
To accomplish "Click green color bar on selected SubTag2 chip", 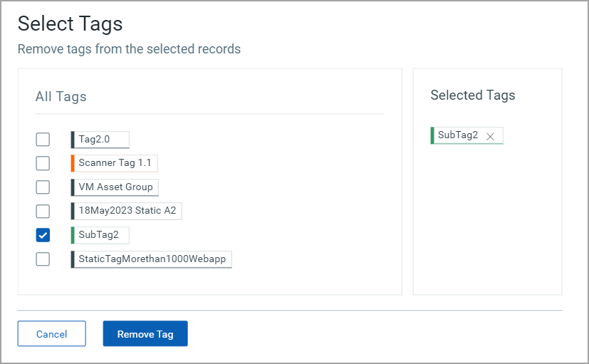I will 432,135.
